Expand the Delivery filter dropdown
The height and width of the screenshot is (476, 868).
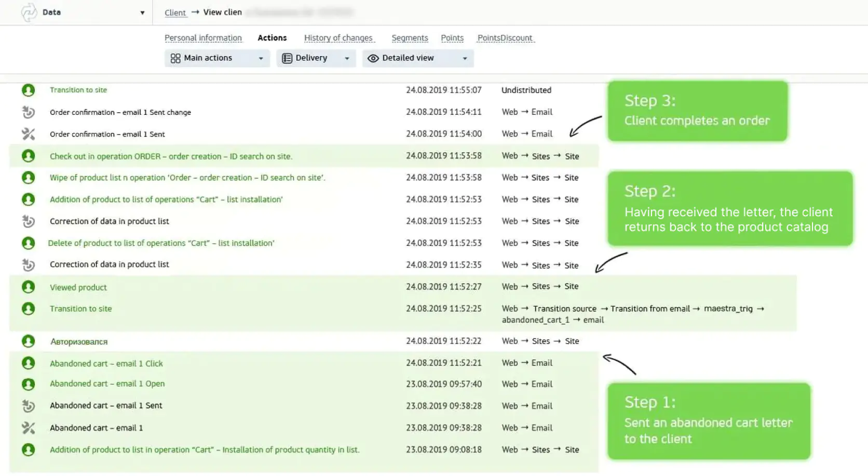point(316,58)
